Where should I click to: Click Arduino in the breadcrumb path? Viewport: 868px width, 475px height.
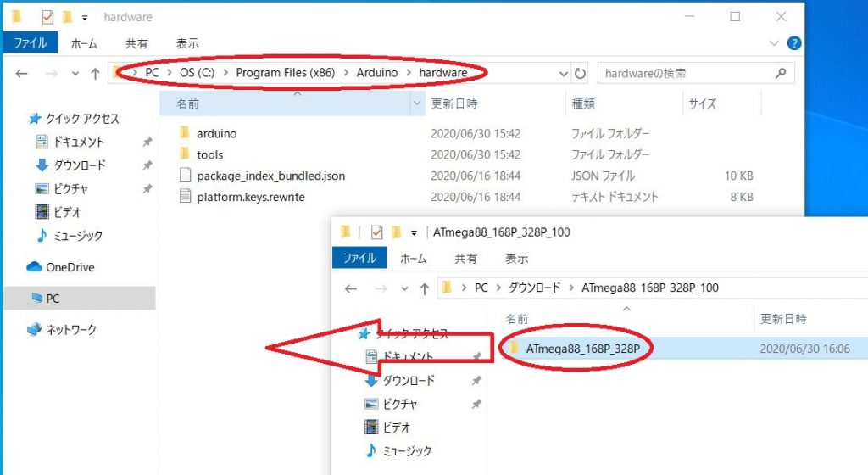click(376, 73)
